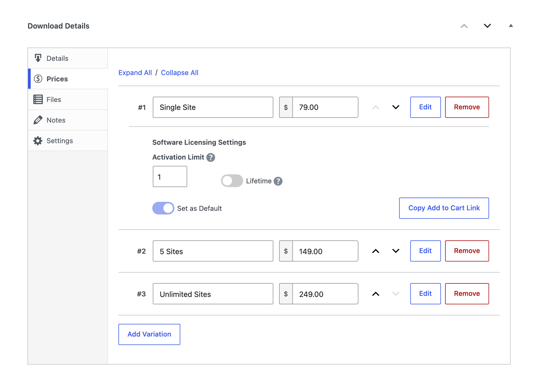Focus the 79.00 price field
The width and height of the screenshot is (535, 392).
click(x=325, y=107)
